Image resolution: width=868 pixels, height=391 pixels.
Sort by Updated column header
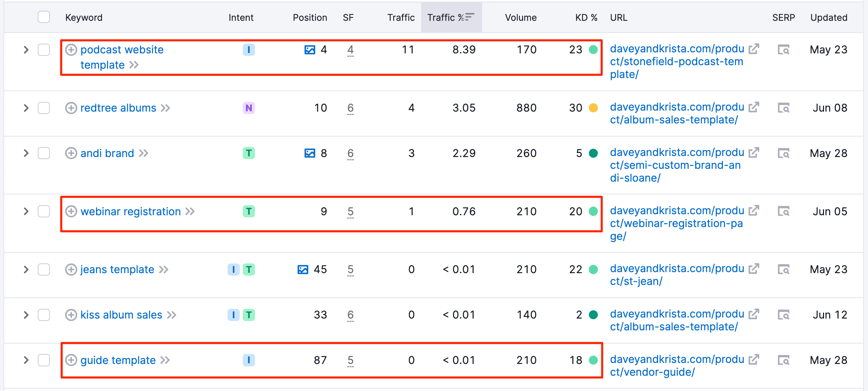[829, 17]
